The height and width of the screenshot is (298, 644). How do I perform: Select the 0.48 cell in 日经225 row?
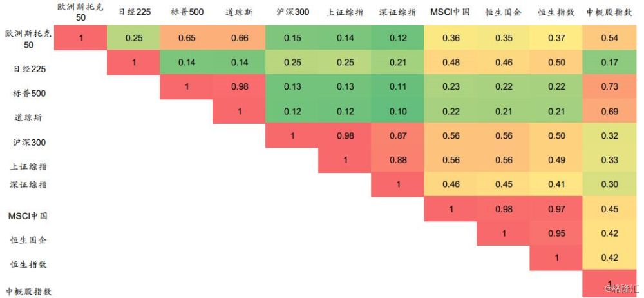point(451,63)
